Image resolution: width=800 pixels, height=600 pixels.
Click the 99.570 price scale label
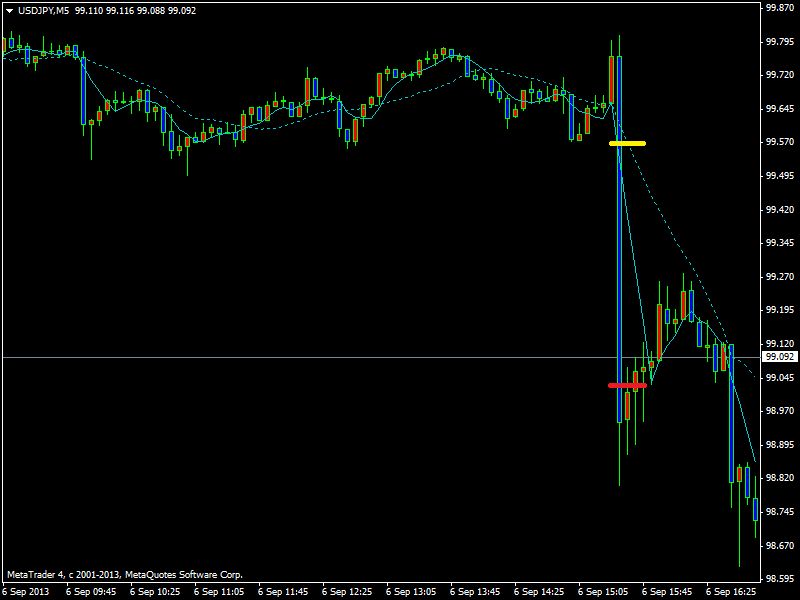click(x=780, y=142)
